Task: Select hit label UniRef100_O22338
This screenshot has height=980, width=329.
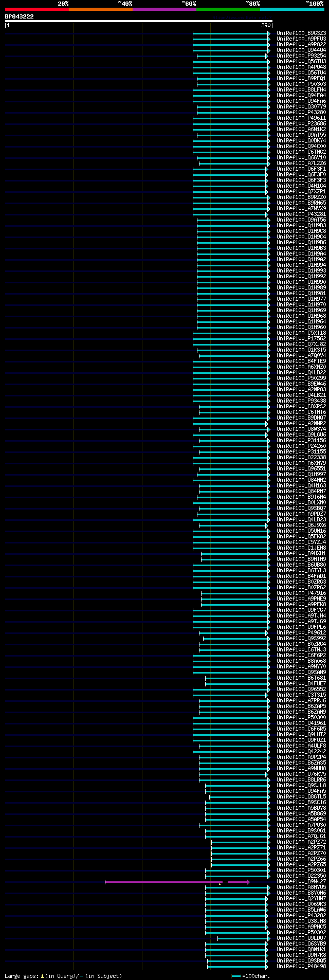Action: pos(301,458)
